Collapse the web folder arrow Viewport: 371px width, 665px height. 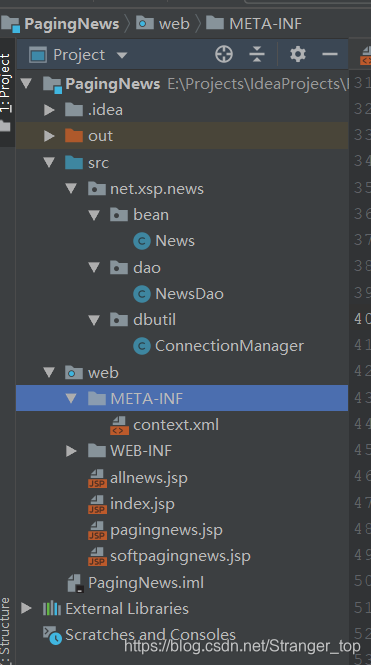click(49, 372)
